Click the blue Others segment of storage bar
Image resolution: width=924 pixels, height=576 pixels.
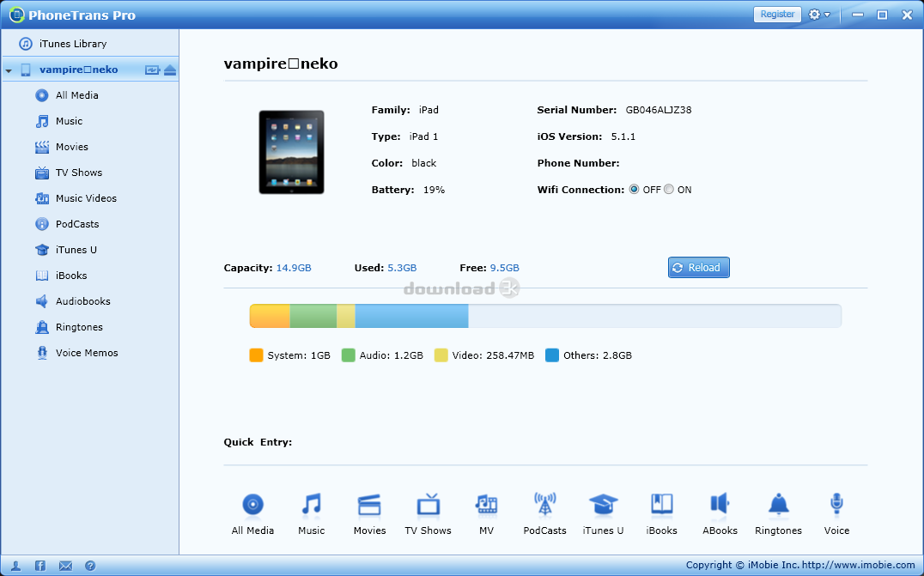[411, 316]
